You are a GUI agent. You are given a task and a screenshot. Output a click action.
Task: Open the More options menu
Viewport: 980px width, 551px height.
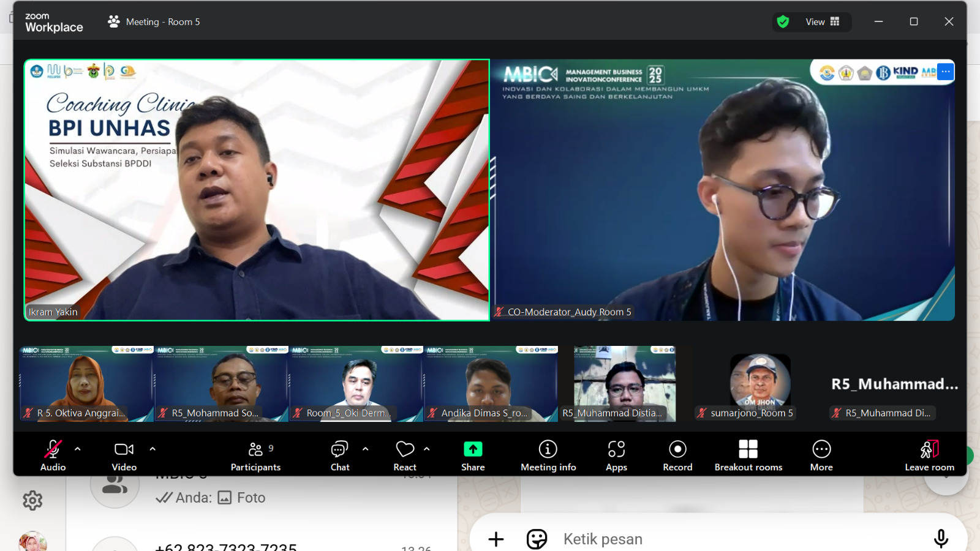(x=821, y=455)
